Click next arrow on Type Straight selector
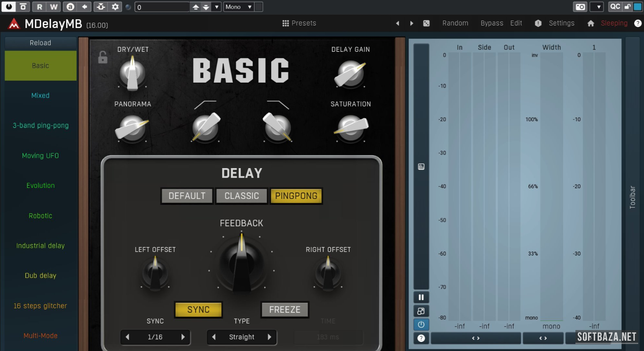 point(269,337)
